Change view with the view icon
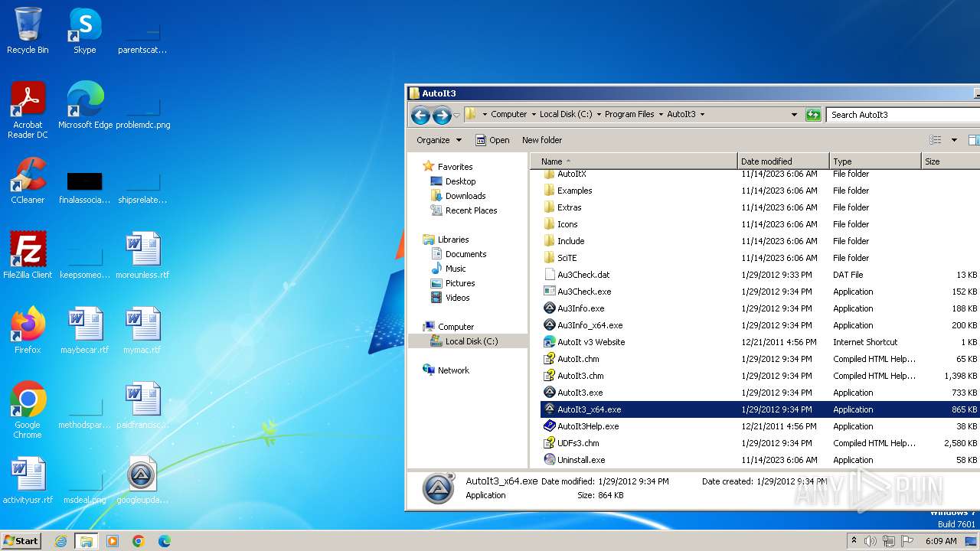The height and width of the screenshot is (551, 980). (935, 140)
